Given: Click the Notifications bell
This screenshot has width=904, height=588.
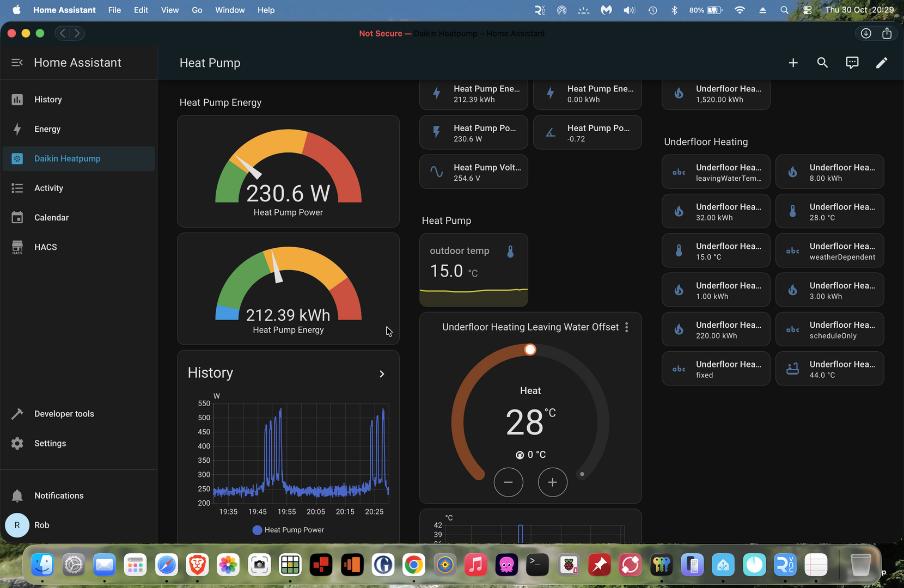Looking at the screenshot, I should pos(17,495).
